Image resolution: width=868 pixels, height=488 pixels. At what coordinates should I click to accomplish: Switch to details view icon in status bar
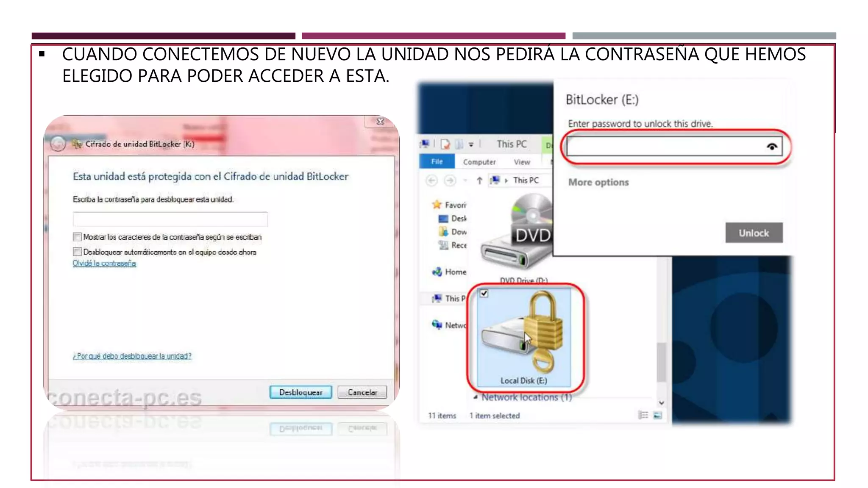643,415
